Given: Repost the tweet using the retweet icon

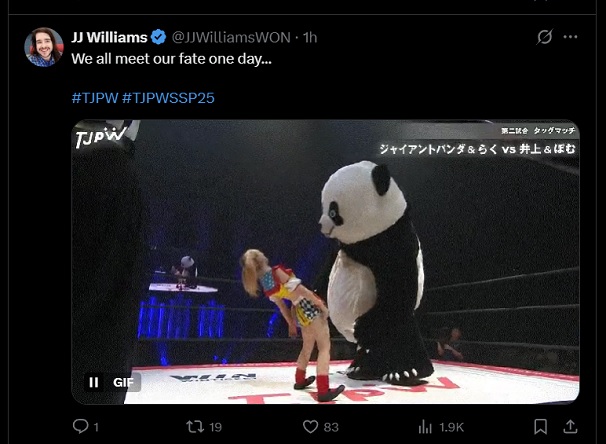Looking at the screenshot, I should (195, 427).
